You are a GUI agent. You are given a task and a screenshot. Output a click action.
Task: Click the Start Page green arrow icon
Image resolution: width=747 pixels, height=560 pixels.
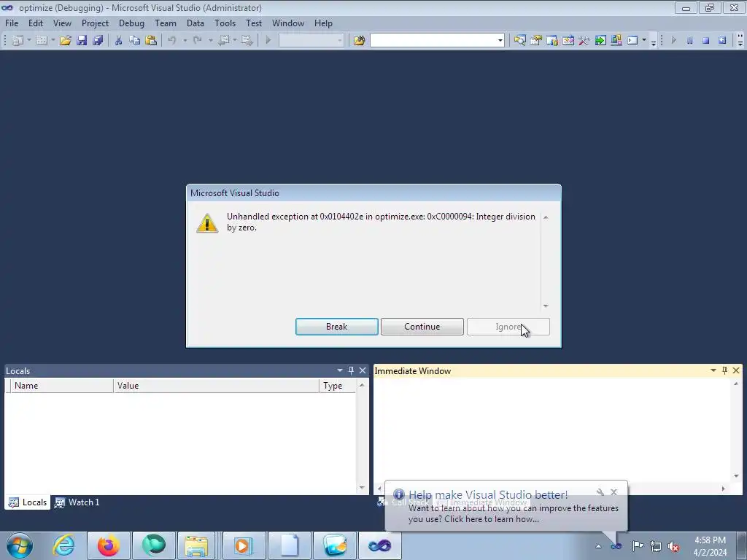pyautogui.click(x=600, y=41)
